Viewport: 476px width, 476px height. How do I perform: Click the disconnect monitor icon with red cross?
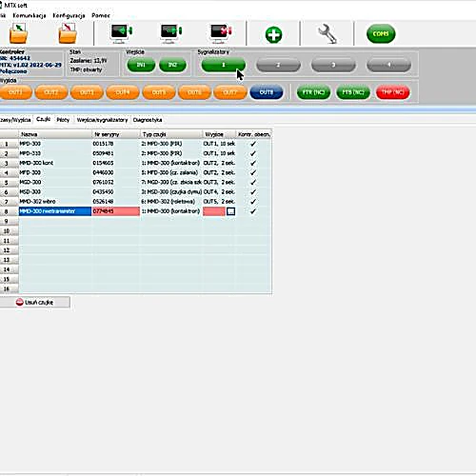pyautogui.click(x=221, y=33)
